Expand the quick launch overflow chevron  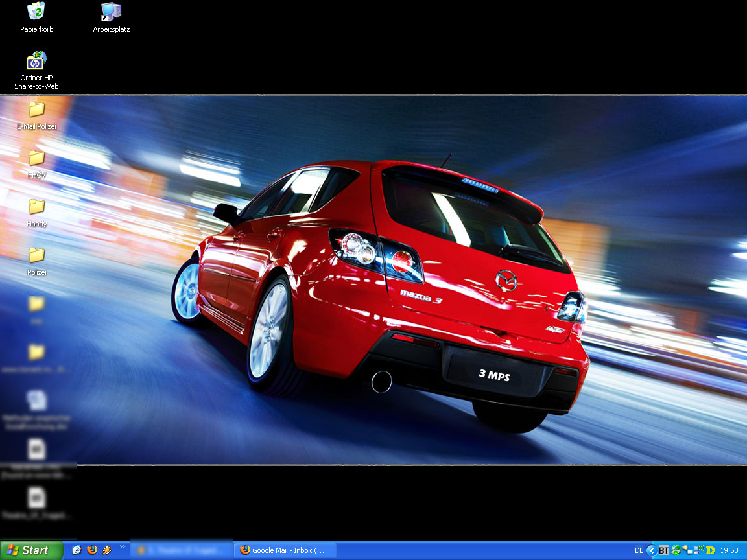coord(122,547)
